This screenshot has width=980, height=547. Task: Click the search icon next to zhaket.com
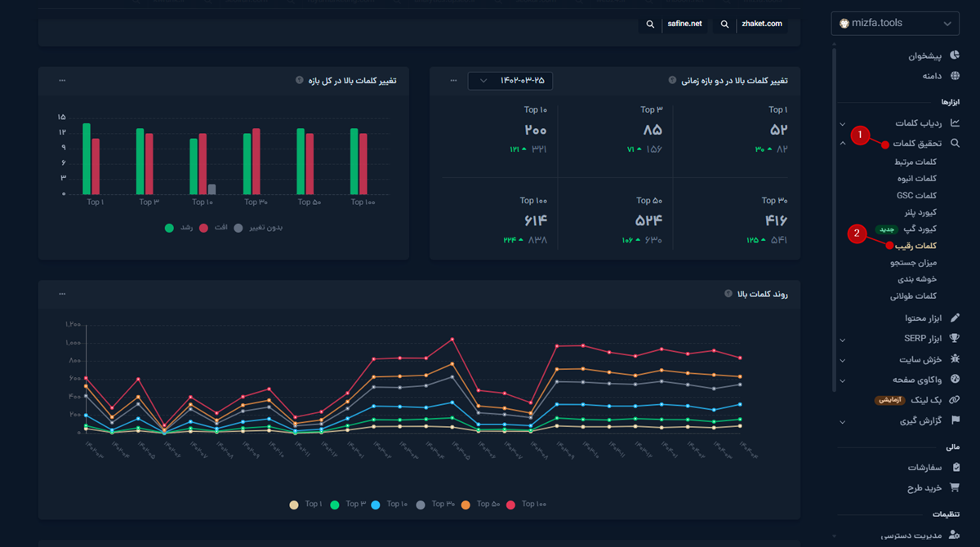724,24
